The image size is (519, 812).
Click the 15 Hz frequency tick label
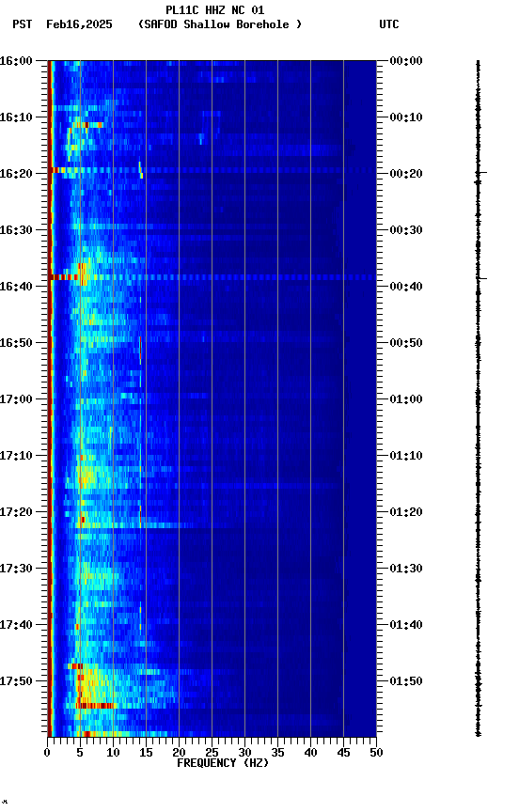[x=146, y=753]
